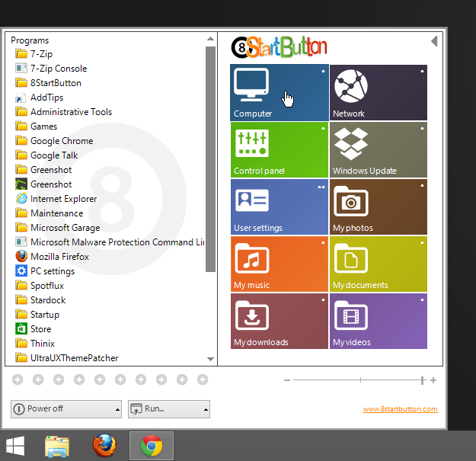Open File Explorer from taskbar
476x461 pixels.
57,446
